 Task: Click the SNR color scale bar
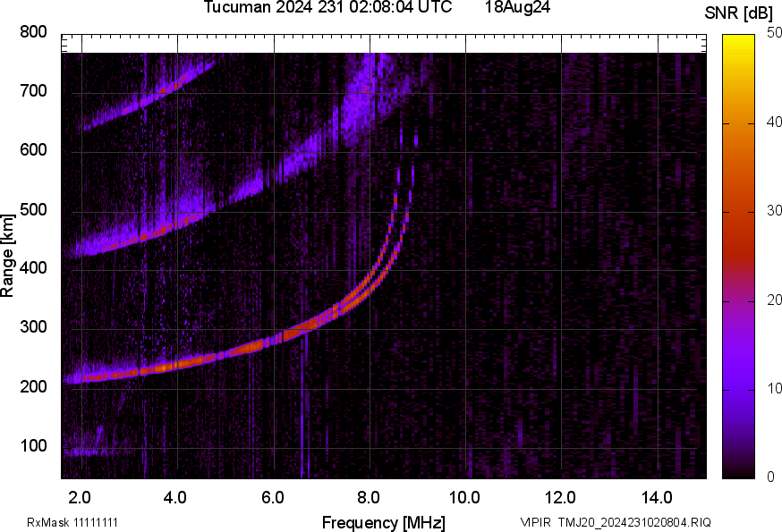tap(738, 257)
